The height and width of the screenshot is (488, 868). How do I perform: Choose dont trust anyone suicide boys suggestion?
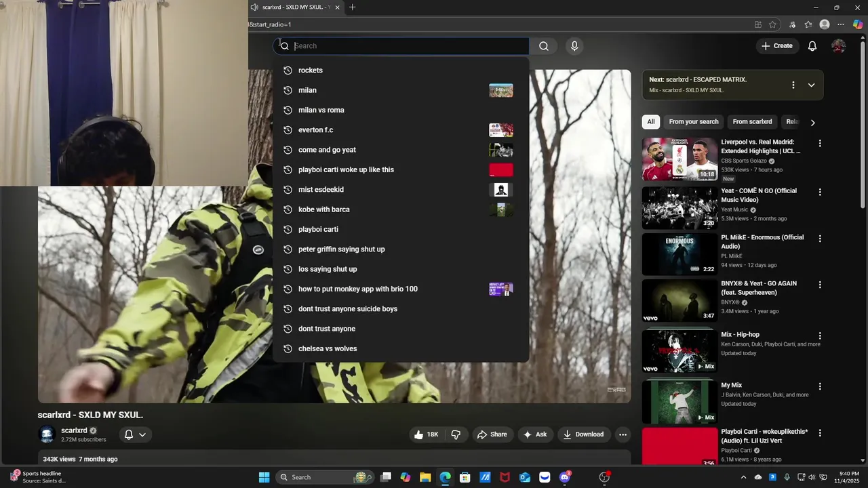[x=401, y=309]
